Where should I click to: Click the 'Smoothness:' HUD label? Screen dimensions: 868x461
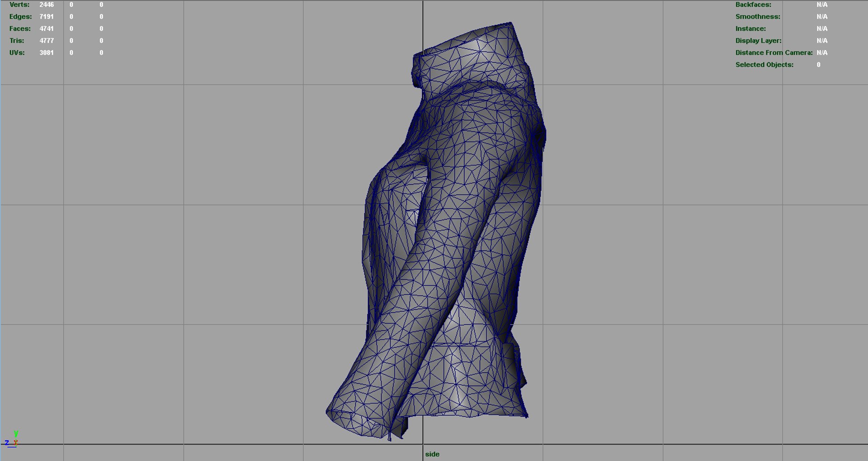click(x=758, y=17)
